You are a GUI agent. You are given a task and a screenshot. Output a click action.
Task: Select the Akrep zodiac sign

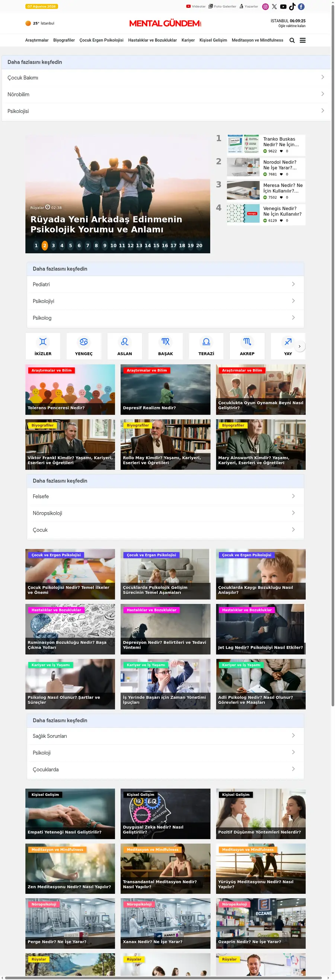click(x=247, y=346)
